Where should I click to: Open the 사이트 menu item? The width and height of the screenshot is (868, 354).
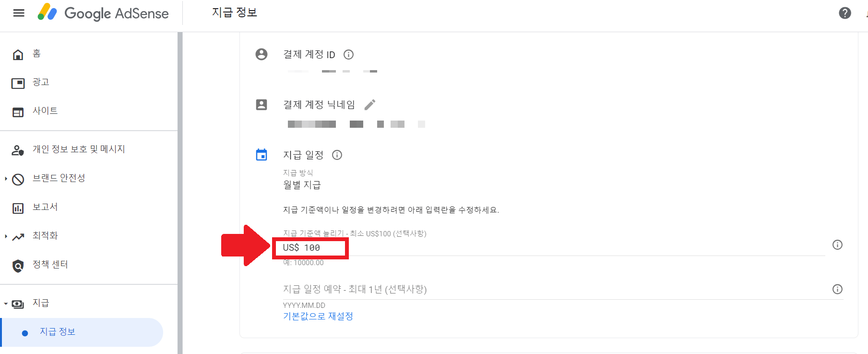click(45, 110)
